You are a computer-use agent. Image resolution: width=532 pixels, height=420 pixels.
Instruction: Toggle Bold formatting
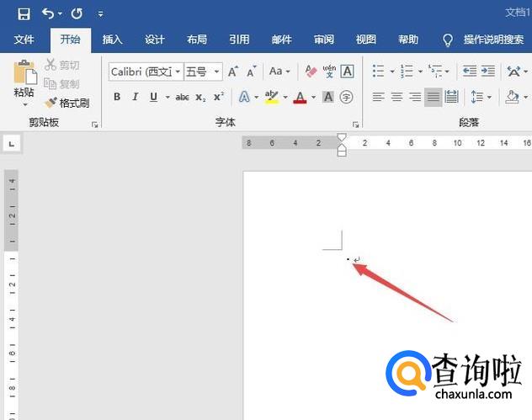(117, 98)
